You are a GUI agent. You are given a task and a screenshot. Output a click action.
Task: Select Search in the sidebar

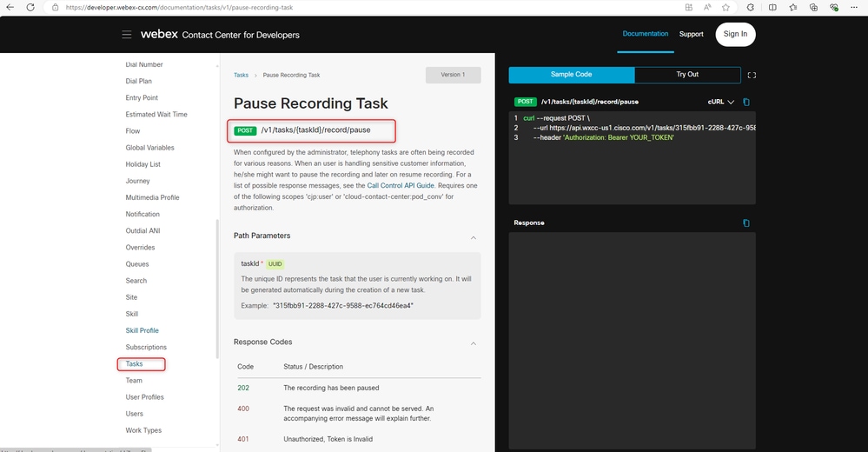click(136, 280)
